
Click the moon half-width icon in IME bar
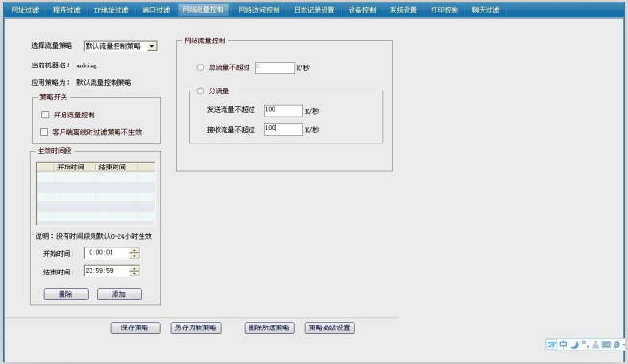pos(574,345)
